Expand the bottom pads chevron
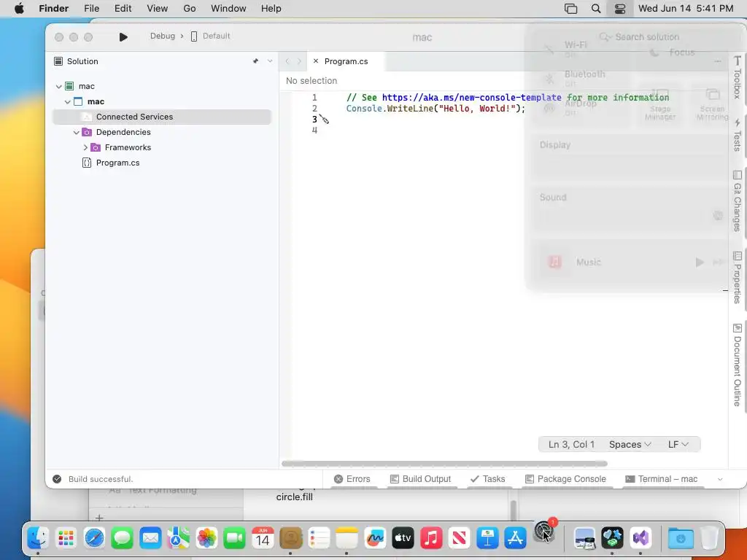747x560 pixels. click(x=720, y=479)
